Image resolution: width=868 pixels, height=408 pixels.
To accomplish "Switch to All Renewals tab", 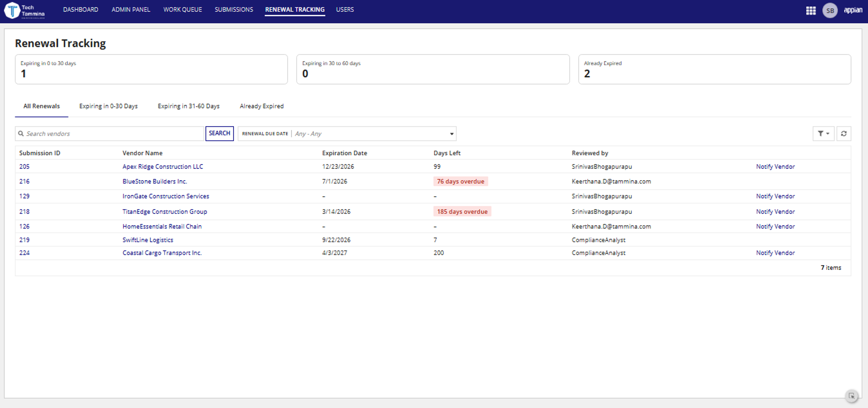I will click(41, 106).
